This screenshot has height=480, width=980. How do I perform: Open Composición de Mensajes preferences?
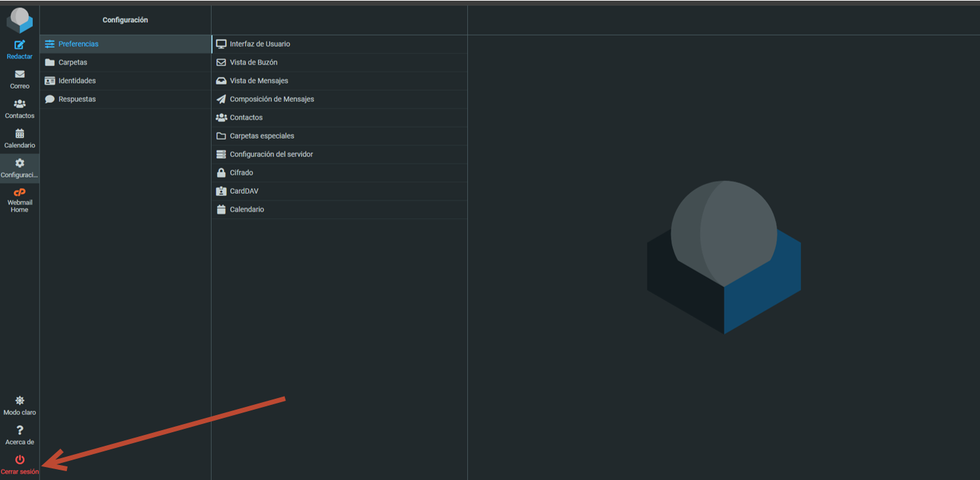272,99
